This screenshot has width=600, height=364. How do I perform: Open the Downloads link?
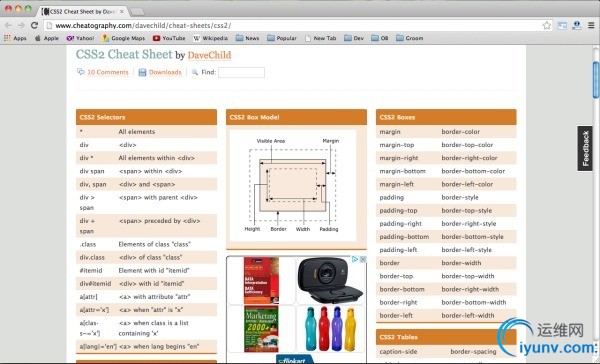[x=165, y=72]
